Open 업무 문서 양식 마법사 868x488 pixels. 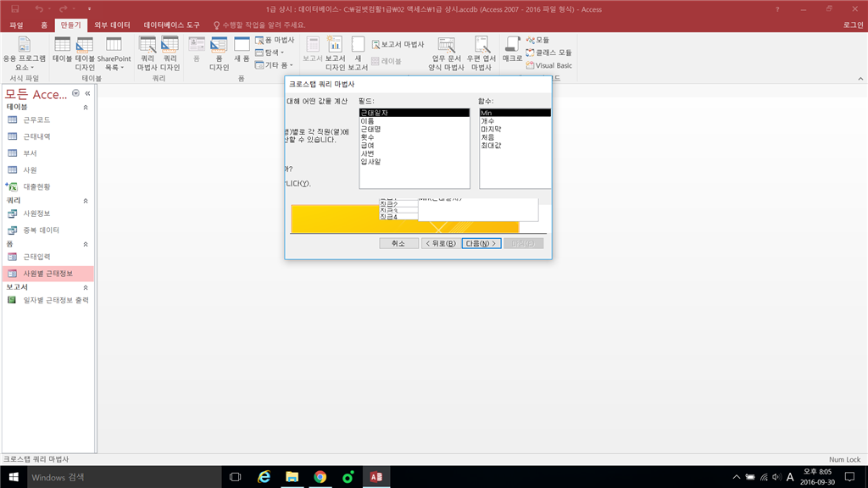446,53
